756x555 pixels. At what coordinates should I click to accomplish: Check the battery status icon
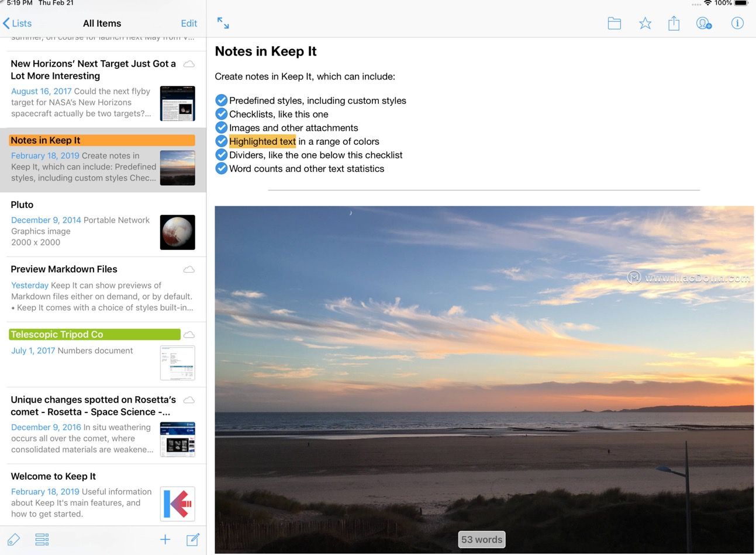click(x=741, y=3)
